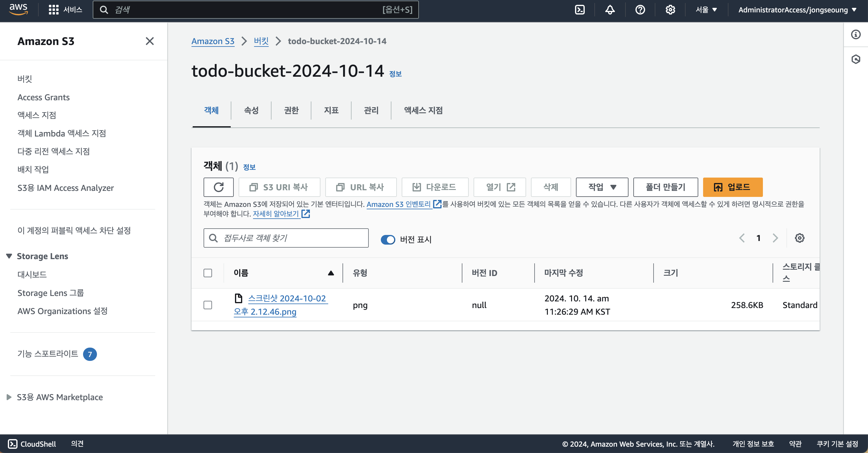Click the CloudShell button in the footer
The image size is (868, 453).
tap(32, 444)
